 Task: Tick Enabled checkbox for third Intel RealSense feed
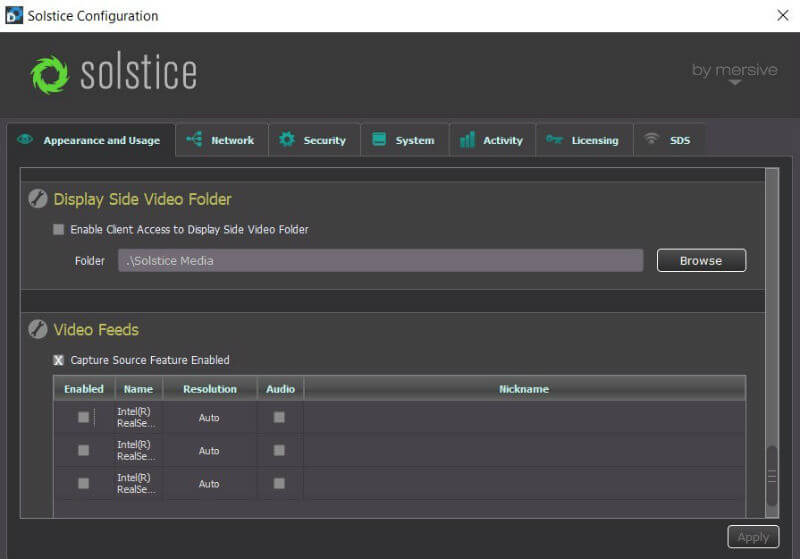coord(83,483)
